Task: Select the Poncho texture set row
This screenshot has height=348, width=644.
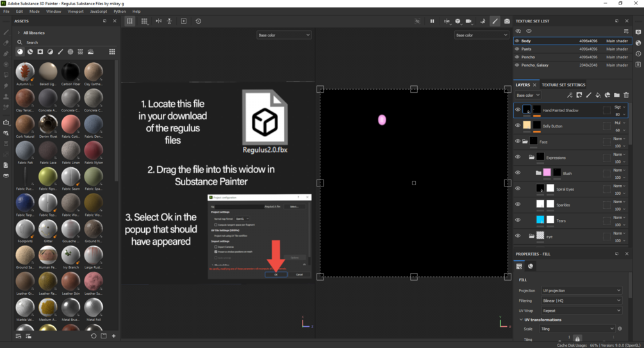Action: 572,57
